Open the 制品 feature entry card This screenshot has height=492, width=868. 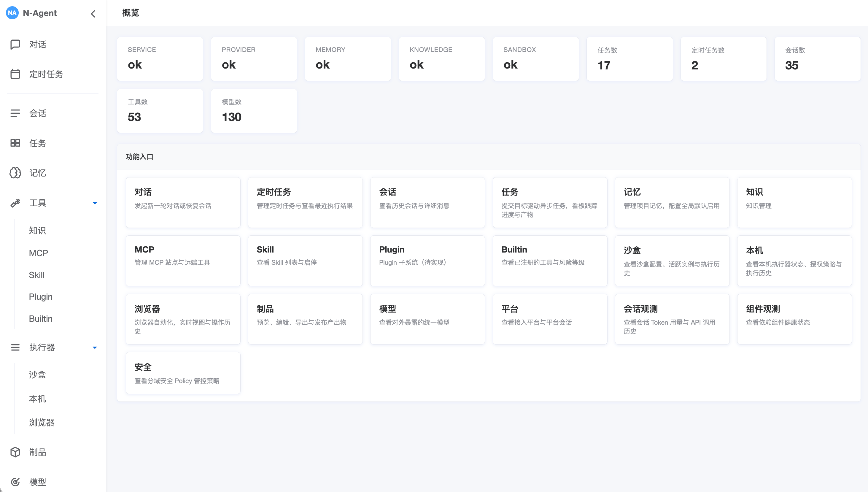tap(305, 319)
